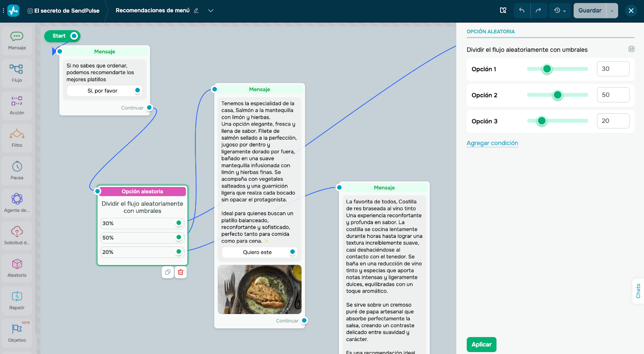Select the Agente de IA block
Screen dimensions: 644x354
(x=17, y=203)
